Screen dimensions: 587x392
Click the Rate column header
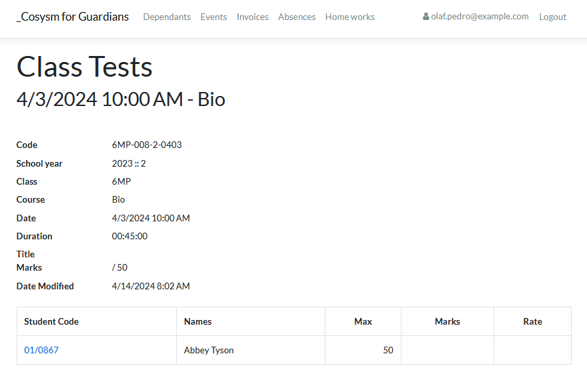point(532,321)
